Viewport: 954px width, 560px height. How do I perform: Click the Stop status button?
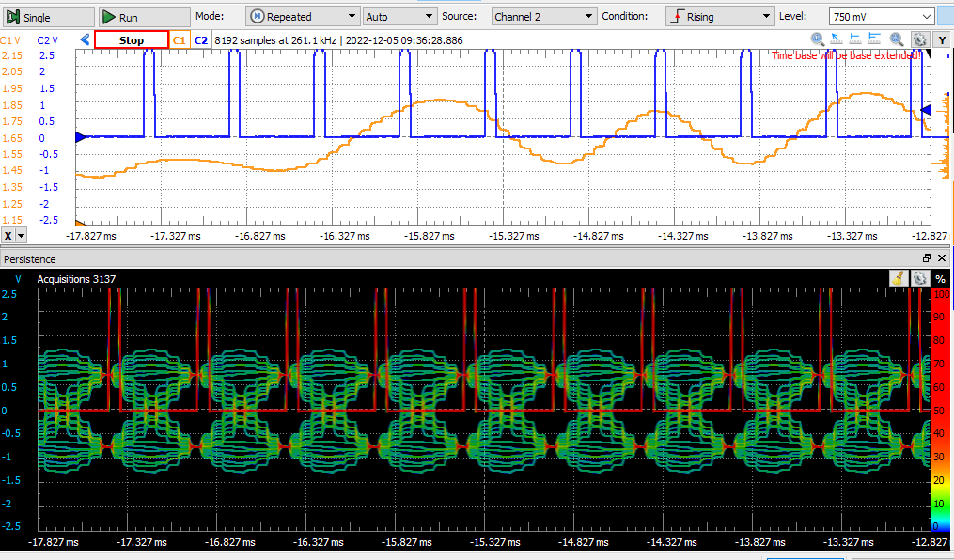pyautogui.click(x=132, y=40)
